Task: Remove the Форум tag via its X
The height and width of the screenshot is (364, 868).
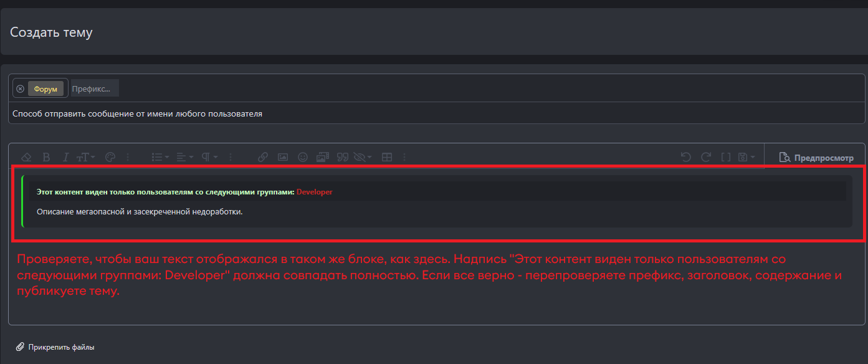Action: pyautogui.click(x=20, y=88)
